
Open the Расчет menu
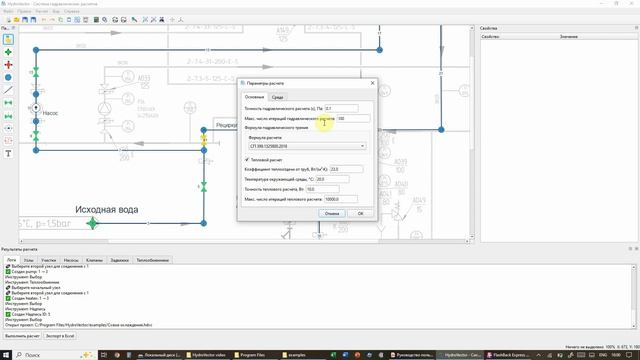(x=42, y=11)
